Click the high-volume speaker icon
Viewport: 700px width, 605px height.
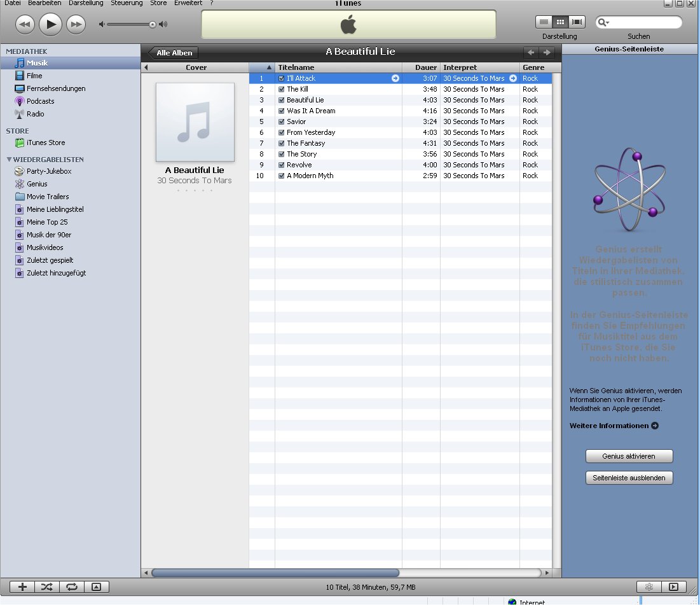(x=163, y=24)
